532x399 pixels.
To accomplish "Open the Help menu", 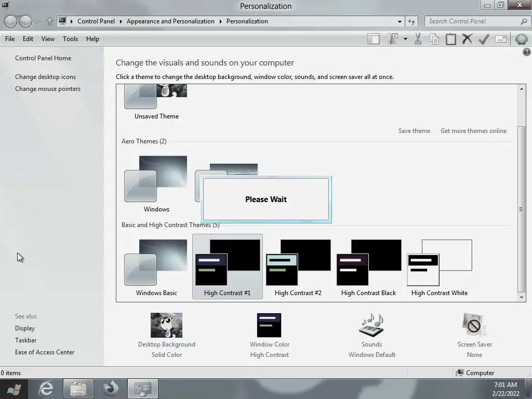I will [x=92, y=39].
